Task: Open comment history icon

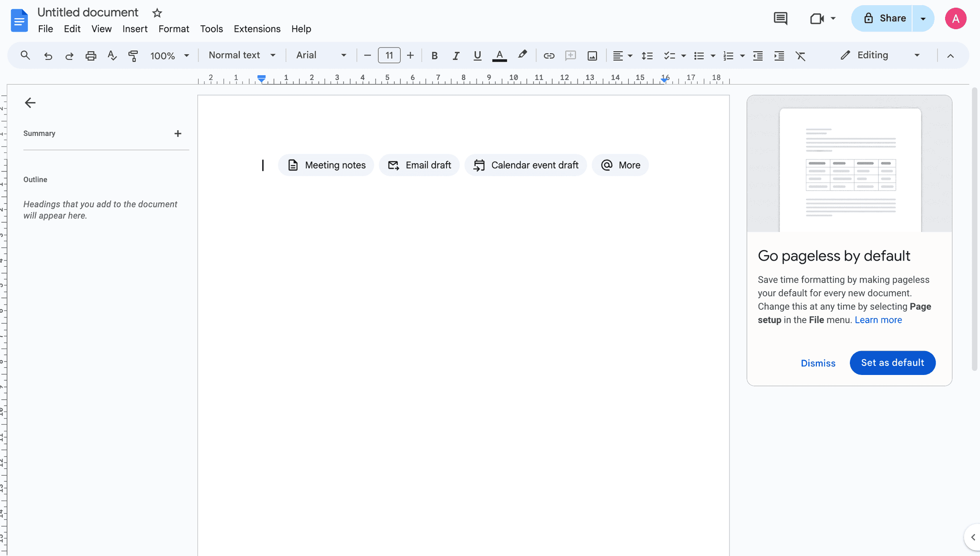Action: pos(780,19)
